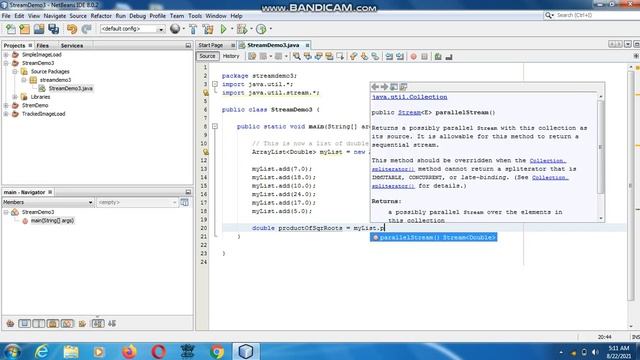Open Firefox from the taskbar
The image size is (640, 360).
pyautogui.click(x=129, y=351)
